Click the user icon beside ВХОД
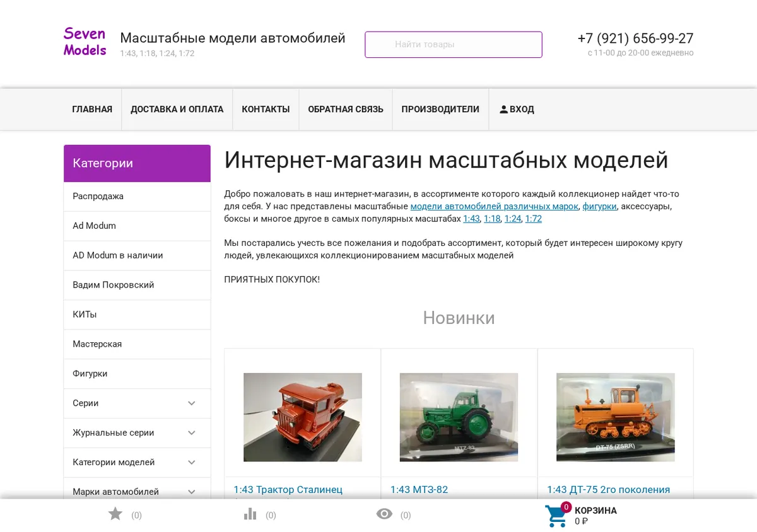This screenshot has width=757, height=532. click(503, 110)
